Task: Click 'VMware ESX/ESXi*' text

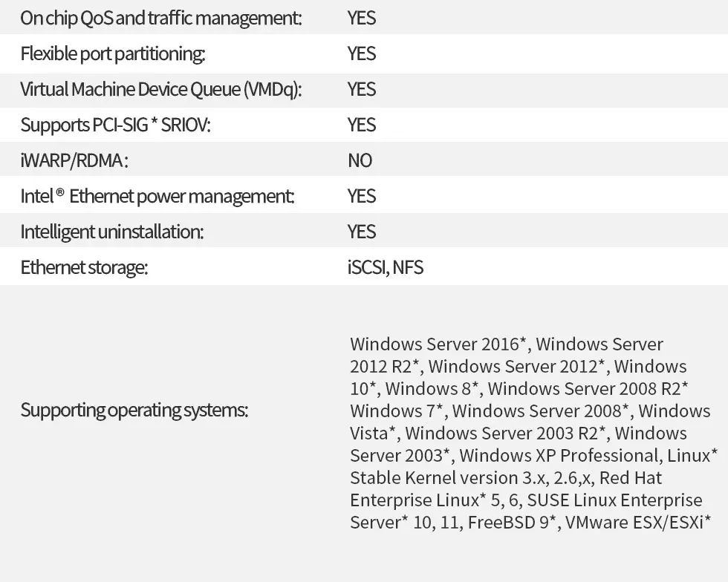Action: pos(638,522)
